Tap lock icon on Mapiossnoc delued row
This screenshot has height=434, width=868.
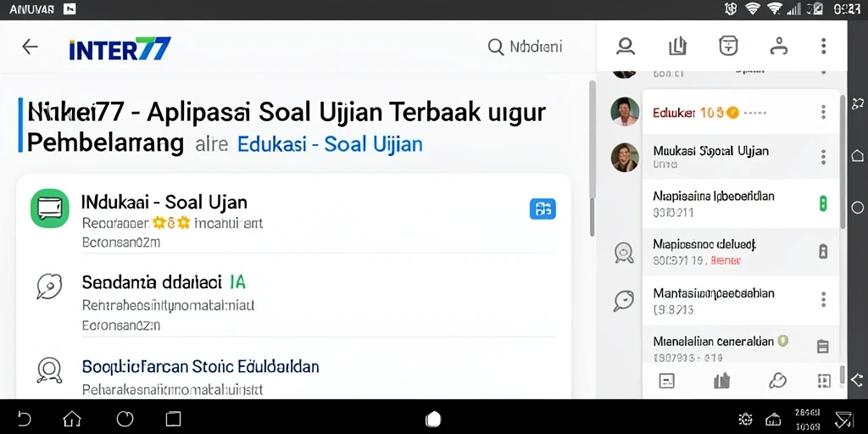[823, 252]
